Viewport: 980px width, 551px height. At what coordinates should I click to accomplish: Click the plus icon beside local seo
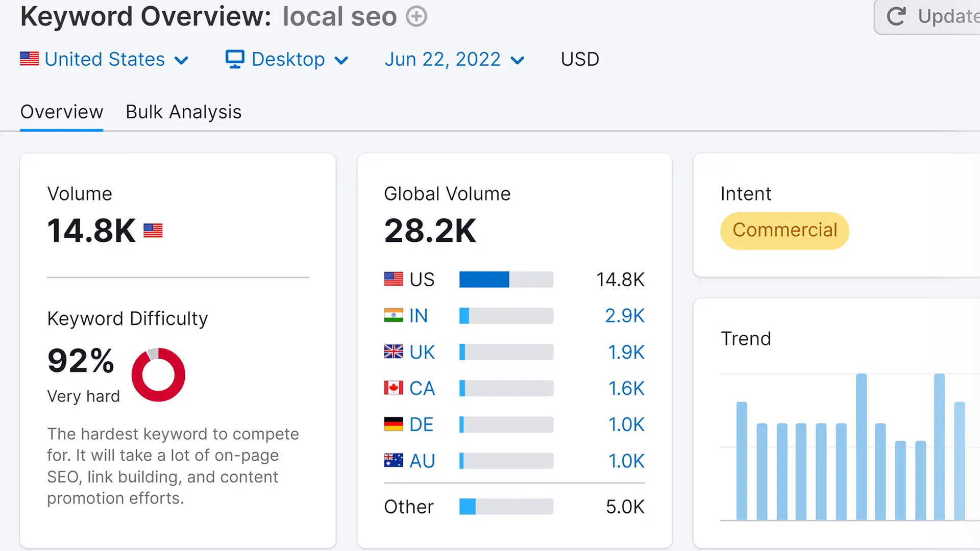point(416,16)
